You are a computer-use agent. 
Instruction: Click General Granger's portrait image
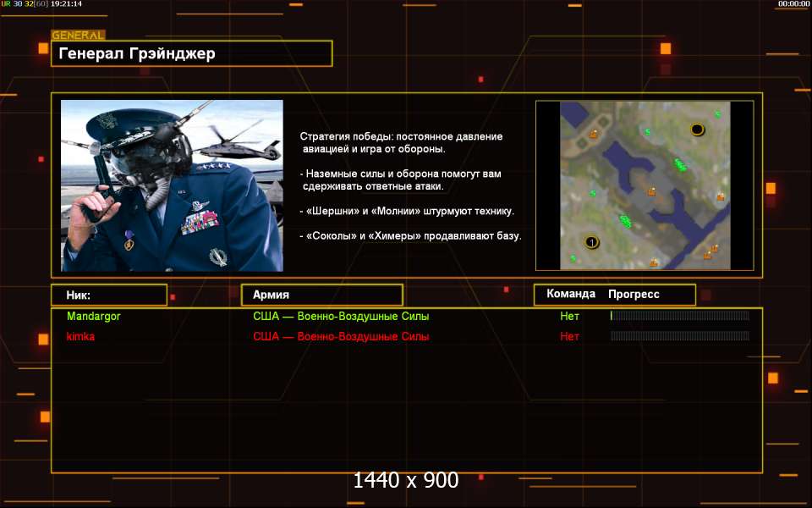[x=172, y=185]
